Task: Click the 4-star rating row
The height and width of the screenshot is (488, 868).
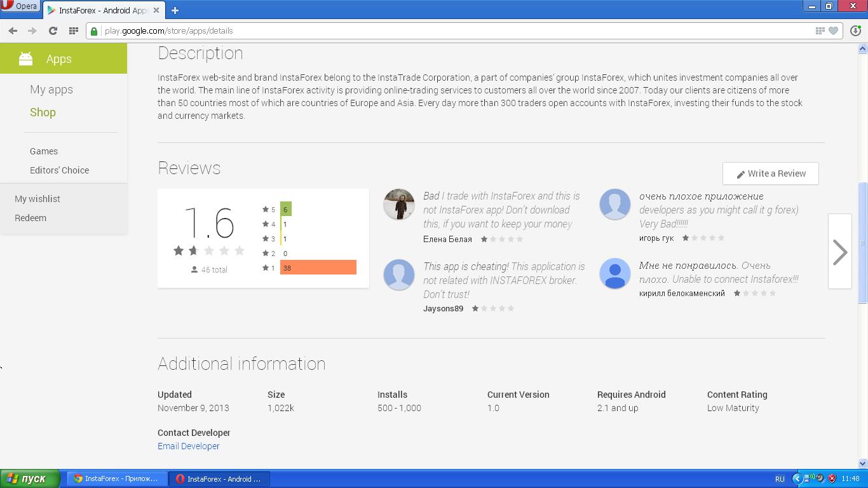Action: pyautogui.click(x=275, y=224)
